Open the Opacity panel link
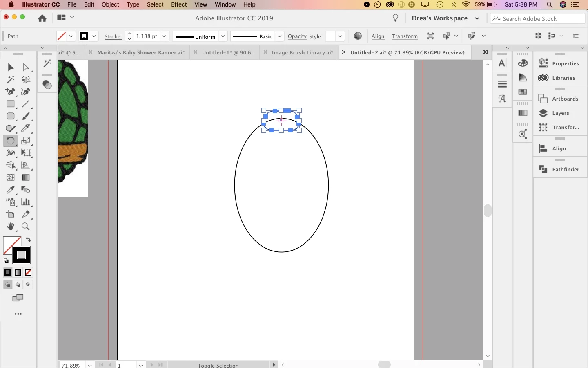 [297, 36]
